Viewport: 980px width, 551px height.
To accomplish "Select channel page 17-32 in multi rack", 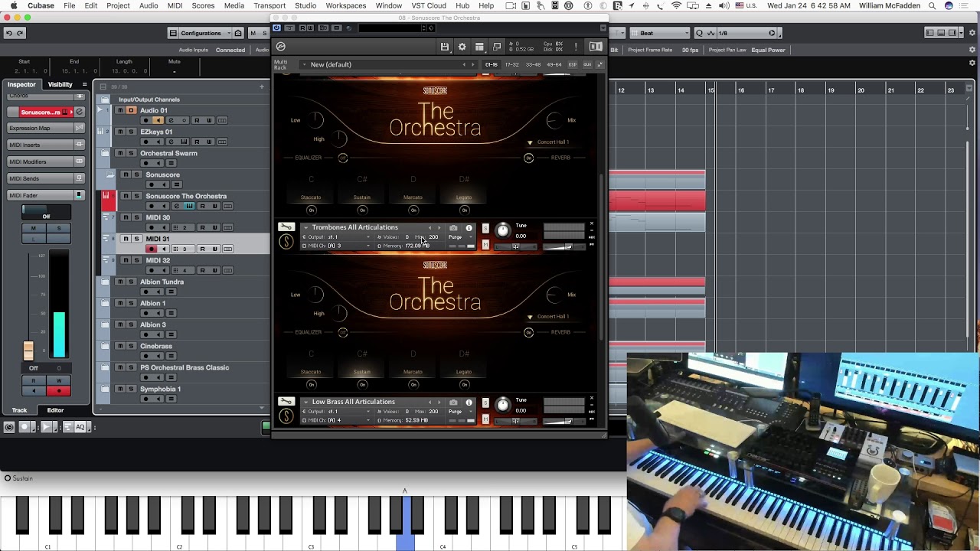I will coord(512,65).
